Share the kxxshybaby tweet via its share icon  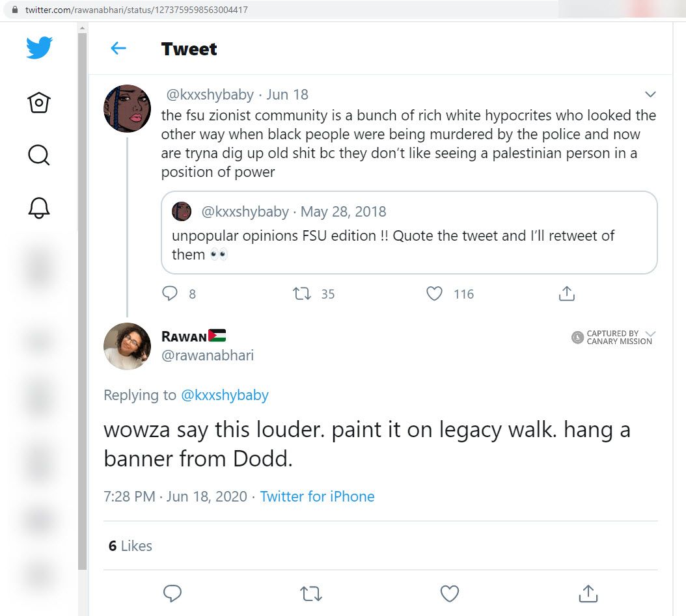pyautogui.click(x=566, y=293)
